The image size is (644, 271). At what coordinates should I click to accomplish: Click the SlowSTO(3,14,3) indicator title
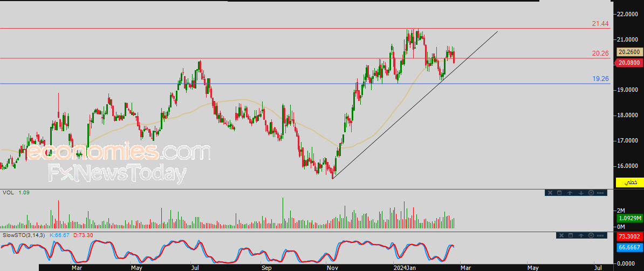[x=24, y=235]
